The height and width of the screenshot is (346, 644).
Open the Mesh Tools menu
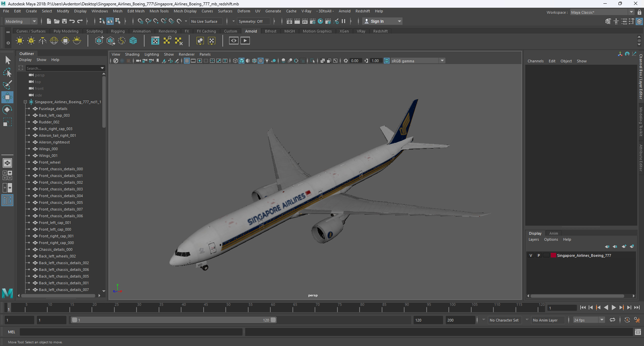click(x=159, y=11)
